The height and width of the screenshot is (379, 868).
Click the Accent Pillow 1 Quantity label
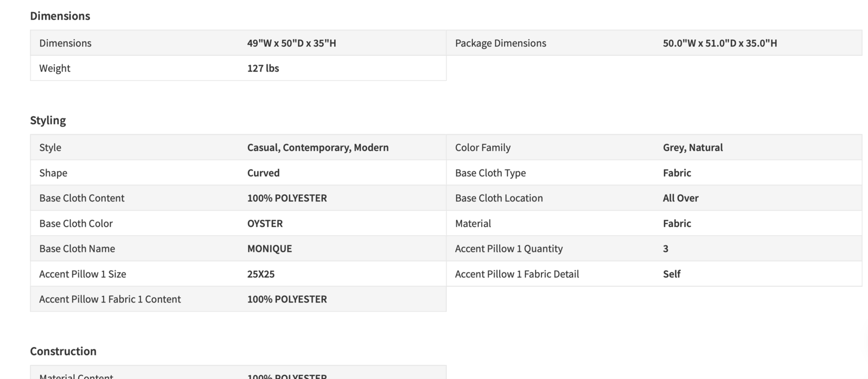508,248
